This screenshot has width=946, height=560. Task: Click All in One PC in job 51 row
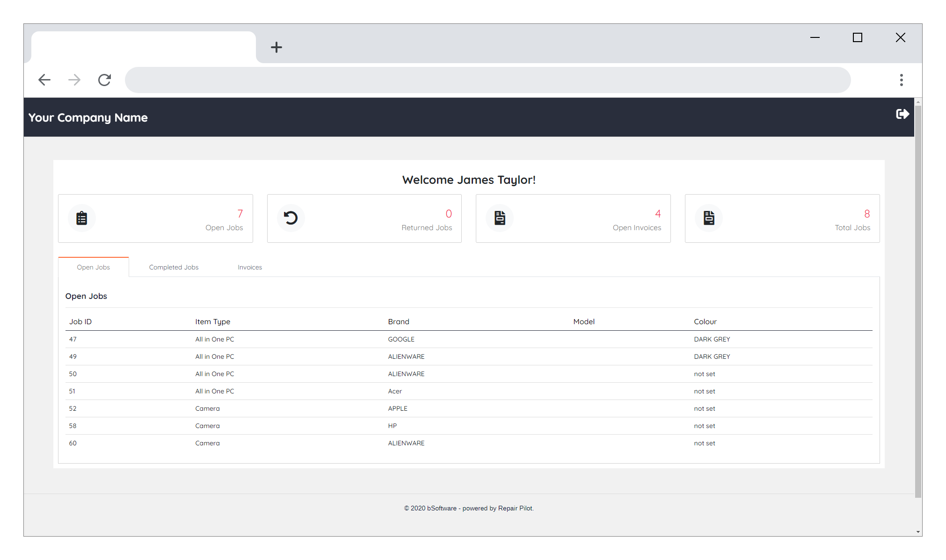tap(214, 391)
